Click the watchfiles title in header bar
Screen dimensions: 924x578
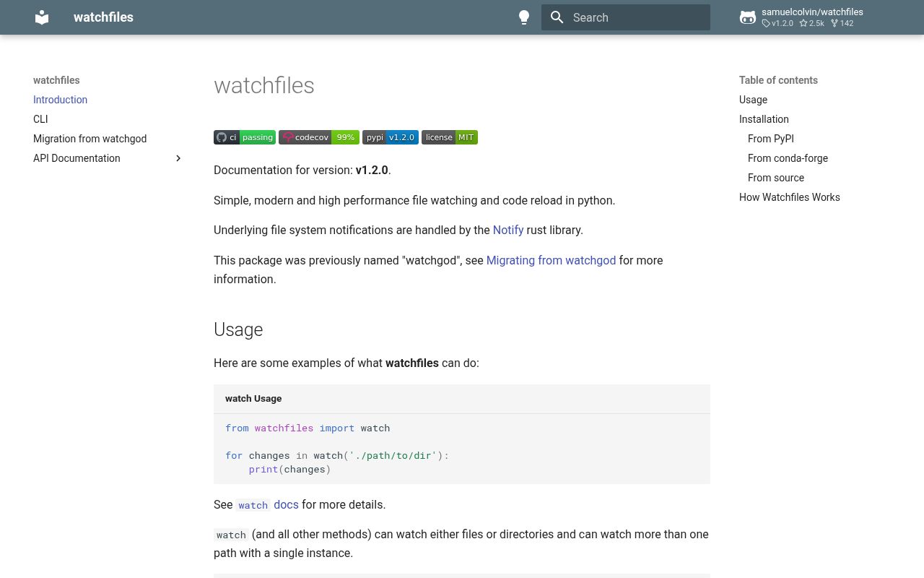pyautogui.click(x=103, y=17)
